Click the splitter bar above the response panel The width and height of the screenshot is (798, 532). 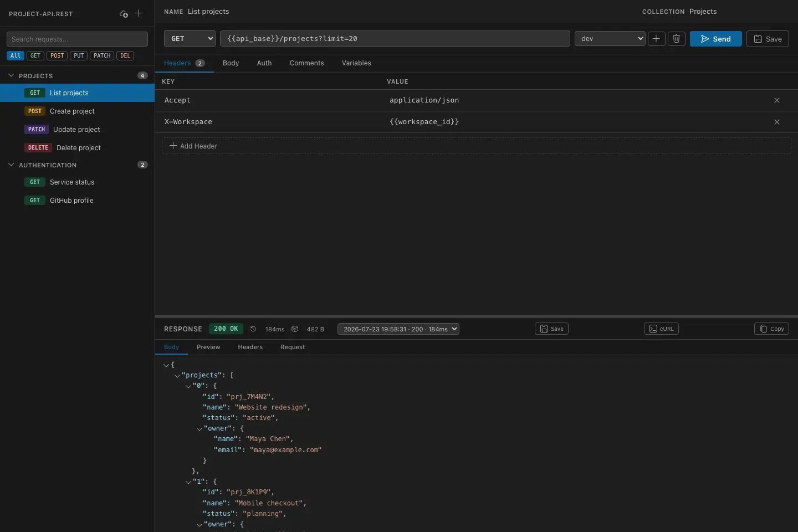476,316
